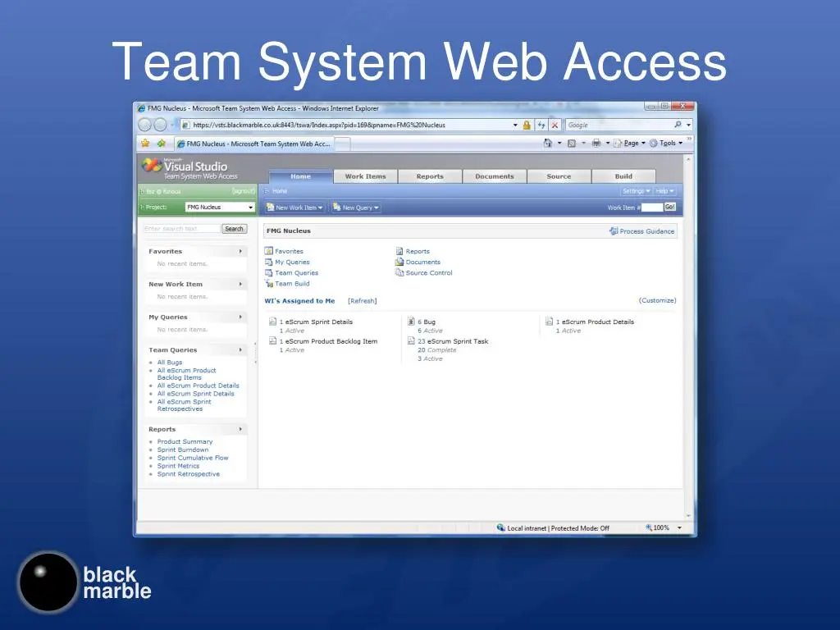Viewport: 840px width, 630px height.
Task: Click the Add to Favorites star-plus icon
Action: point(162,144)
